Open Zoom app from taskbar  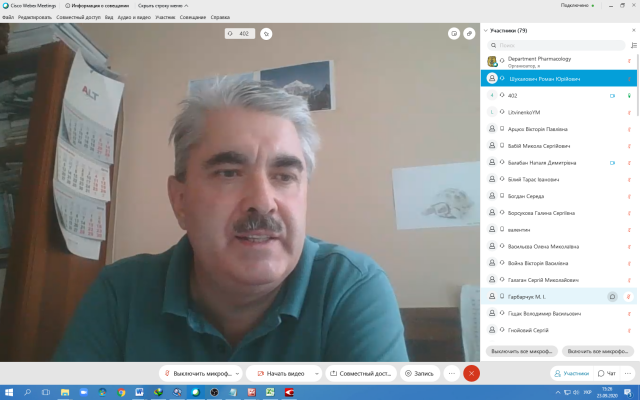pyautogui.click(x=84, y=392)
